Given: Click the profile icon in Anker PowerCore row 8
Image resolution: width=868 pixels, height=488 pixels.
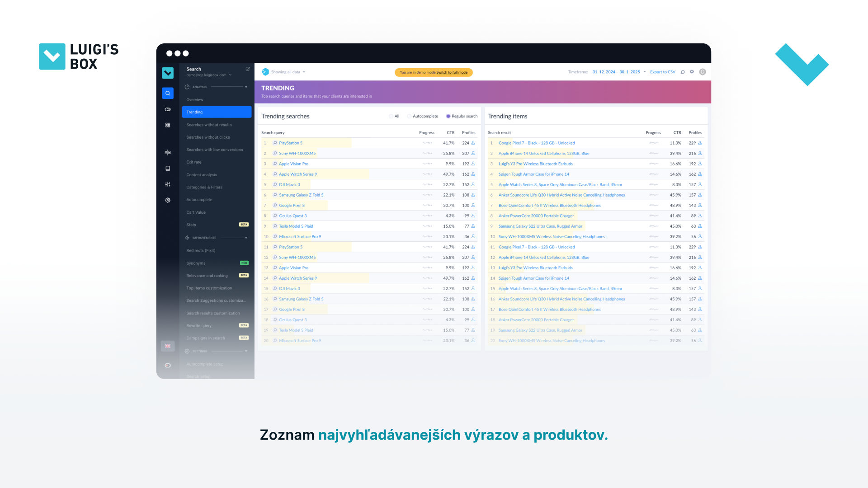Looking at the screenshot, I should pyautogui.click(x=700, y=216).
